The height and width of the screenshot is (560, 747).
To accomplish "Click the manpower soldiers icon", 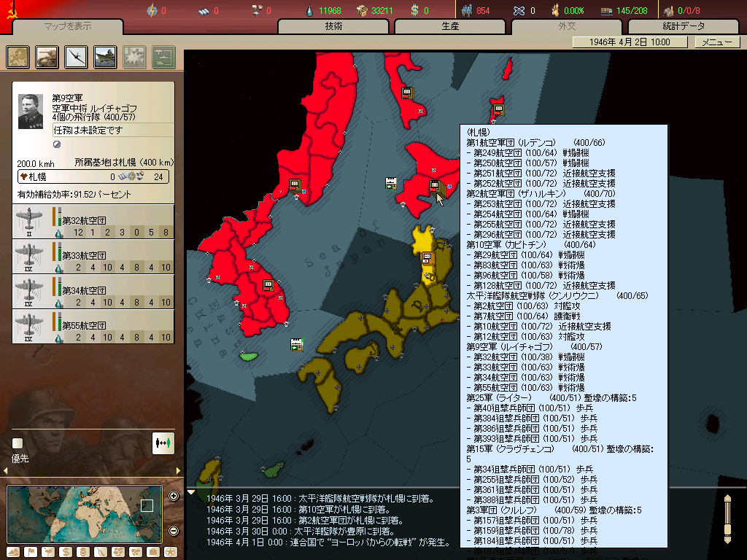I will [x=467, y=10].
